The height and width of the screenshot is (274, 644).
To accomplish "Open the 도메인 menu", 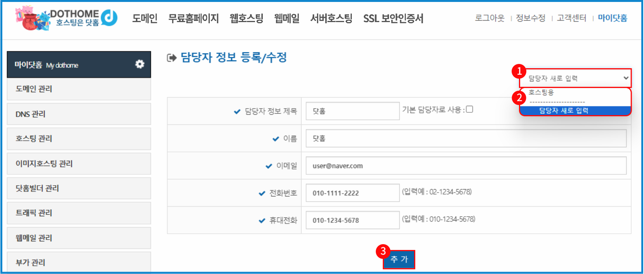I will 145,18.
